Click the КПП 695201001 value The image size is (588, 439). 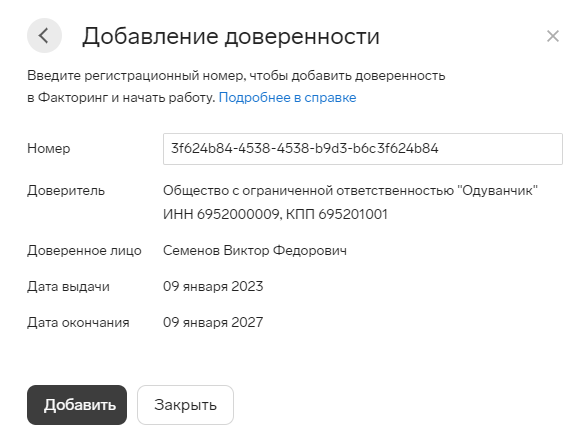coord(337,214)
